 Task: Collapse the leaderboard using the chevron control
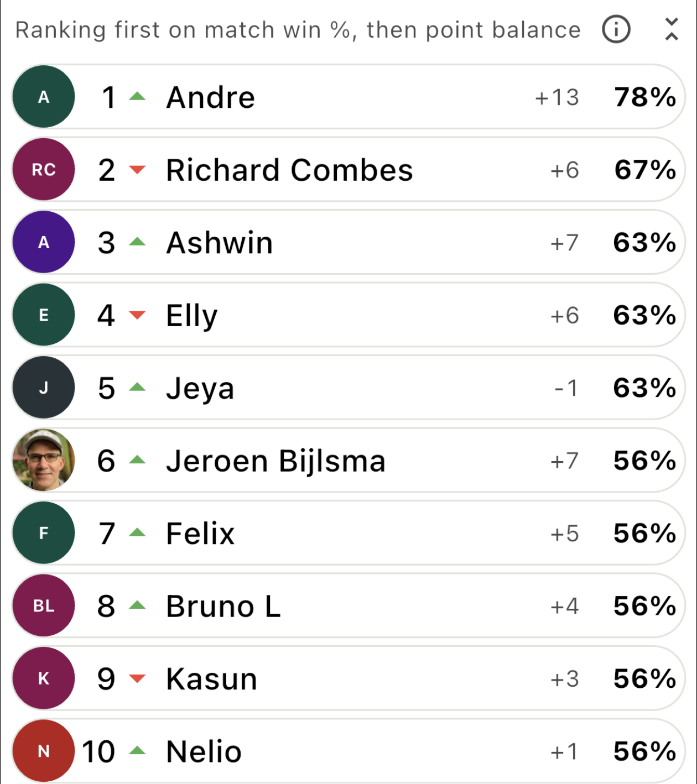point(671,29)
